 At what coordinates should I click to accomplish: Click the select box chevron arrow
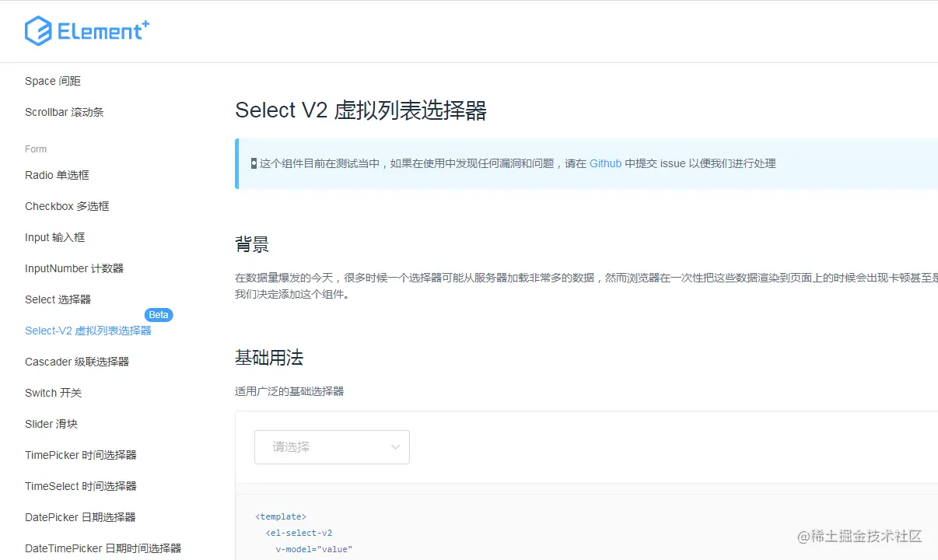click(395, 447)
